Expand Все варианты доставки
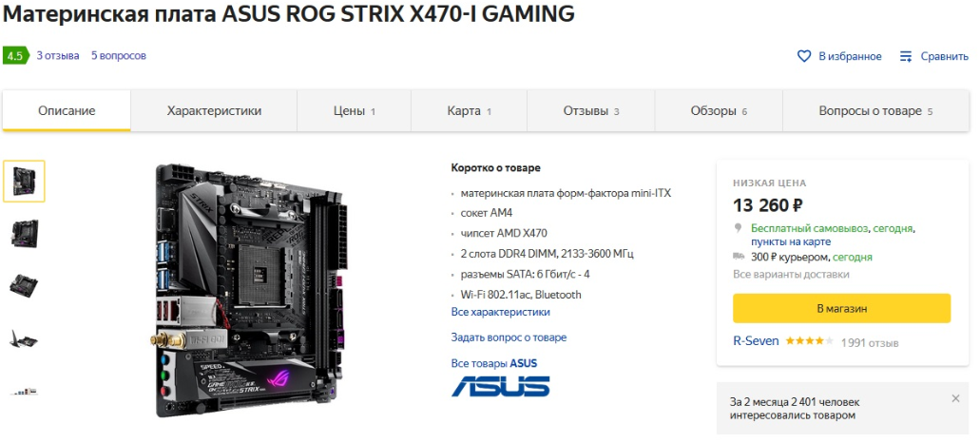Viewport: 980px width, 443px height. pyautogui.click(x=791, y=275)
